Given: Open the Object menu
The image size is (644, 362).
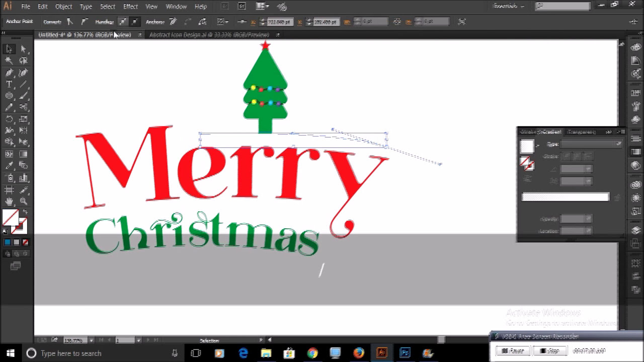Looking at the screenshot, I should click(x=63, y=7).
